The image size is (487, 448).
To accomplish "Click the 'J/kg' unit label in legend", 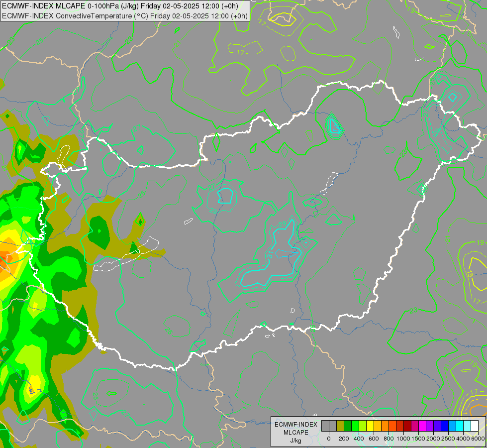I will 295,441.
